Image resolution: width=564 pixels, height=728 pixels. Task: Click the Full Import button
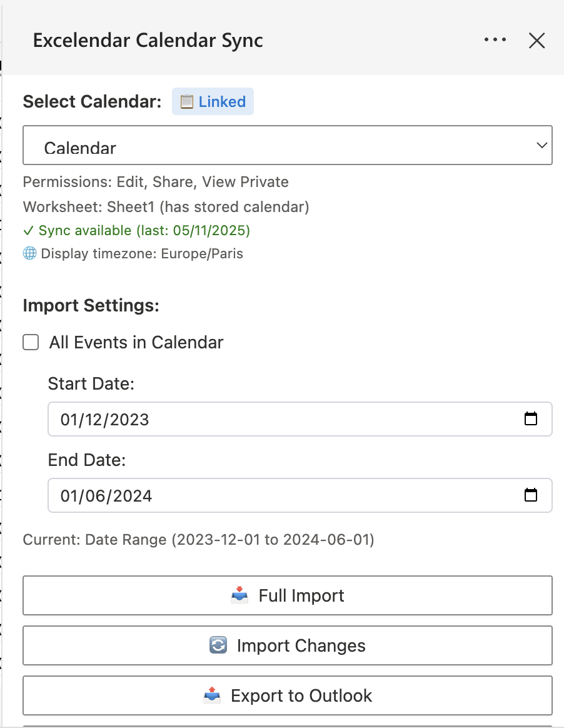288,595
